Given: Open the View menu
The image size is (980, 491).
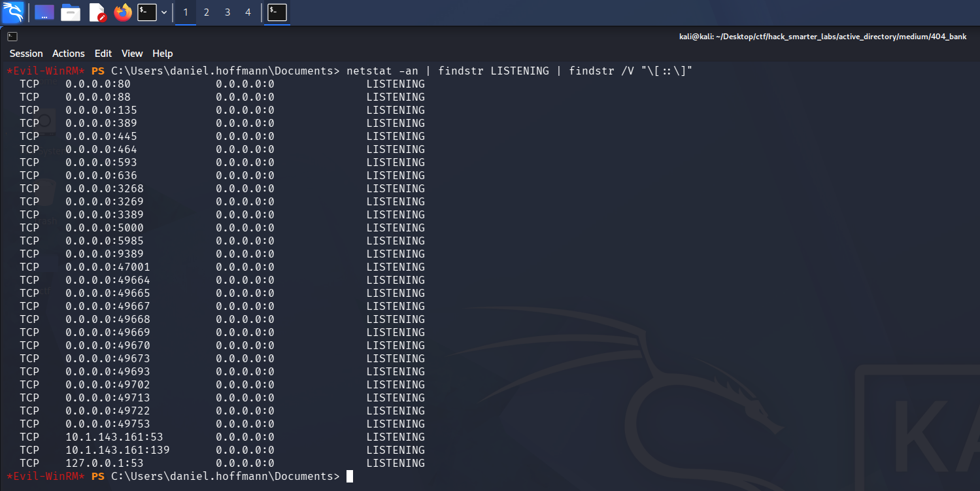Looking at the screenshot, I should [132, 54].
